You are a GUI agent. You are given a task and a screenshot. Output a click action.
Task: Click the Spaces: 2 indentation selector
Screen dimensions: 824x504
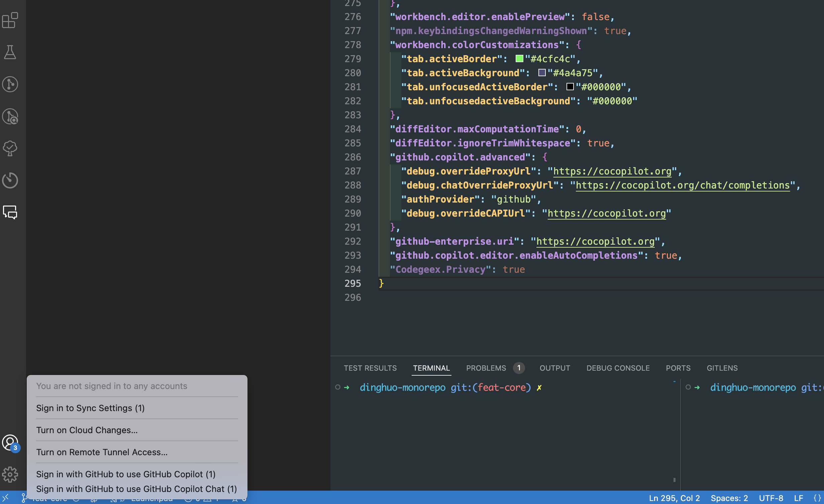[729, 498]
